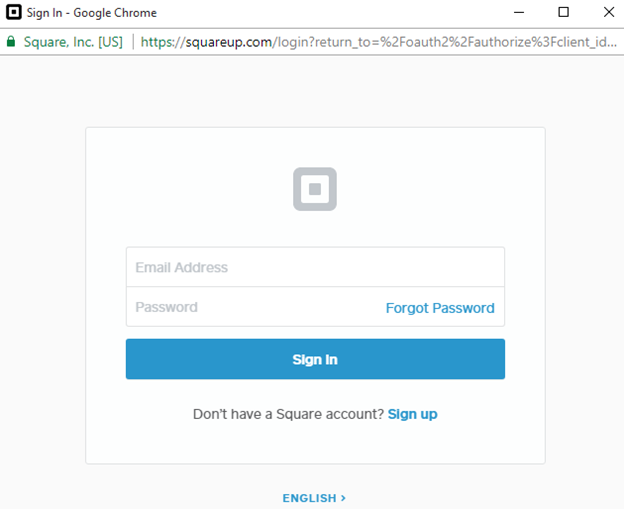Click the "Don't have a Square account?" text
The image size is (624, 509).
click(x=288, y=414)
